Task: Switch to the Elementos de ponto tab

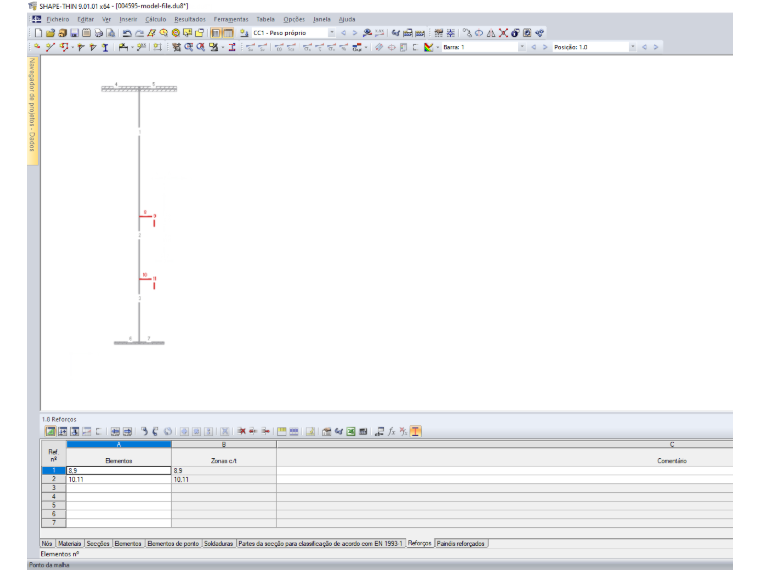Action: point(173,543)
